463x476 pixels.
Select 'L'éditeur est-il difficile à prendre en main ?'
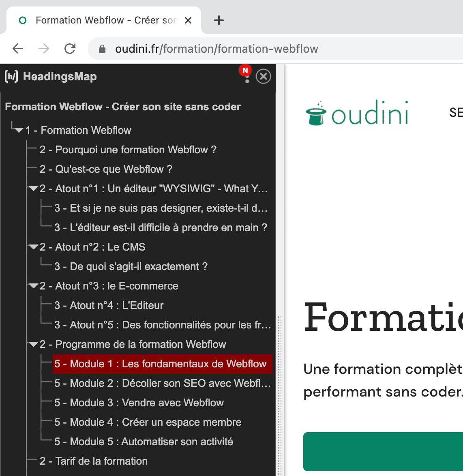(161, 228)
